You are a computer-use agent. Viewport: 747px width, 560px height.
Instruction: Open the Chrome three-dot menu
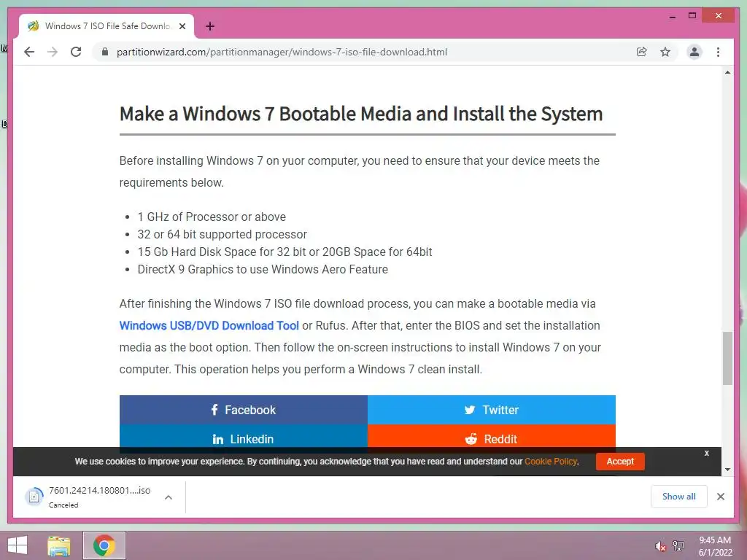[718, 52]
